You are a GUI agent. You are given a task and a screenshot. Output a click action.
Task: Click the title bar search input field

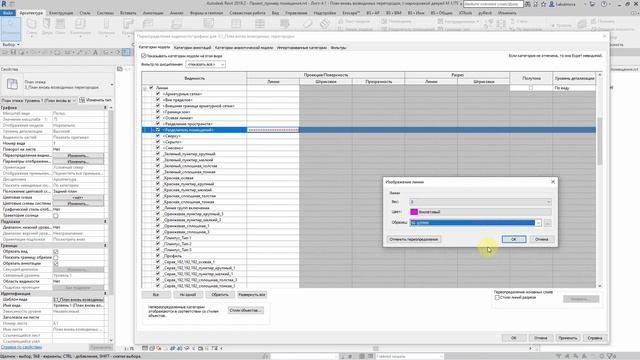493,4
